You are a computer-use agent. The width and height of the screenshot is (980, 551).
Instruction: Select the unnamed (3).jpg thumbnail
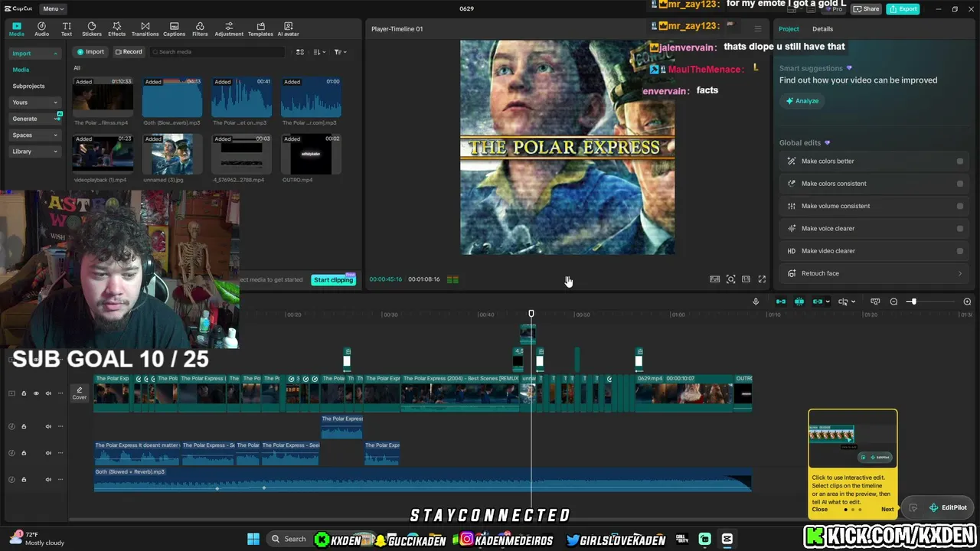click(172, 155)
